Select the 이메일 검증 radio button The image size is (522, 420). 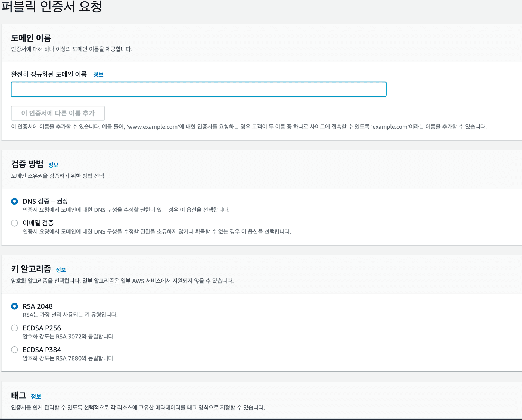tap(15, 223)
